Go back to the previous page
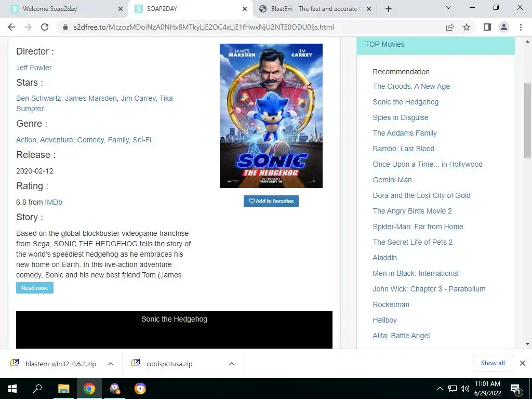This screenshot has height=399, width=532. click(11, 27)
